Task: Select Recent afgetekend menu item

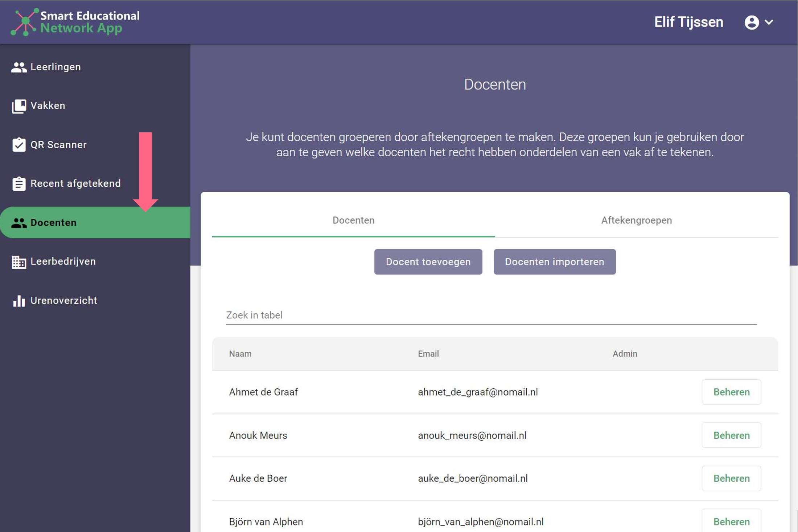Action: point(95,183)
